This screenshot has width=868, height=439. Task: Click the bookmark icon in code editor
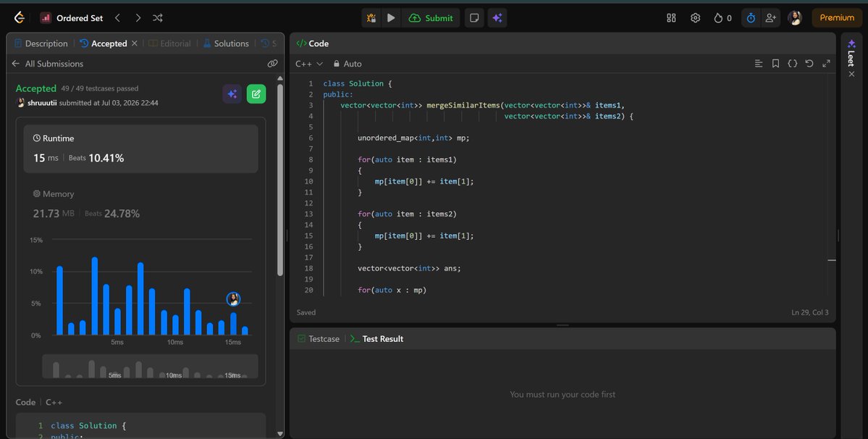click(775, 64)
